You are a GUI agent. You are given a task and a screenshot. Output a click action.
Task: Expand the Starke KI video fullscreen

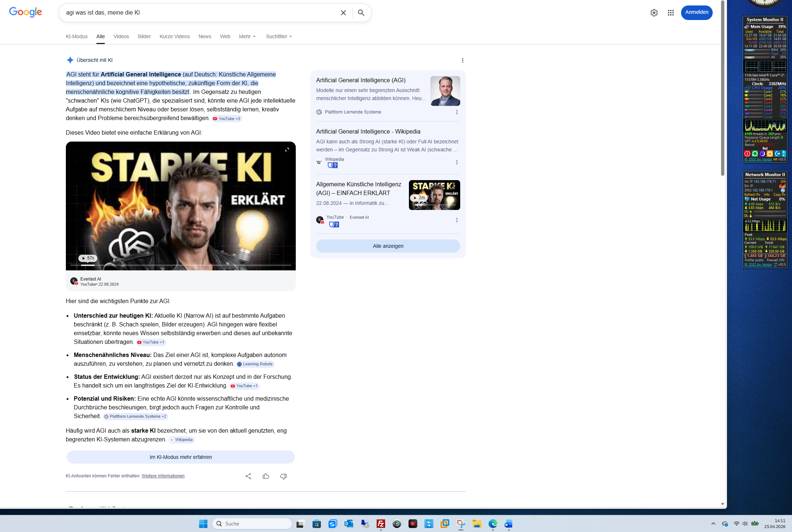coord(287,150)
